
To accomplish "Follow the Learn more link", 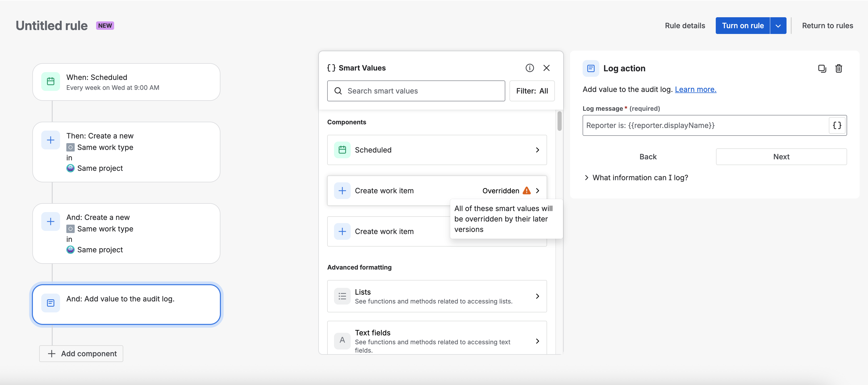I will pos(695,89).
